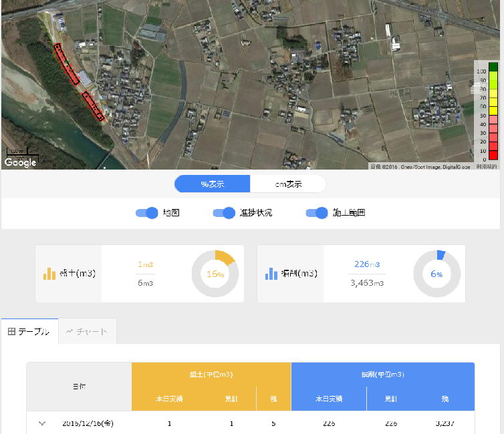Viewport: 504px width, 434px height.
Task: Click the 6% donut chart for 掘削
Action: point(436,274)
